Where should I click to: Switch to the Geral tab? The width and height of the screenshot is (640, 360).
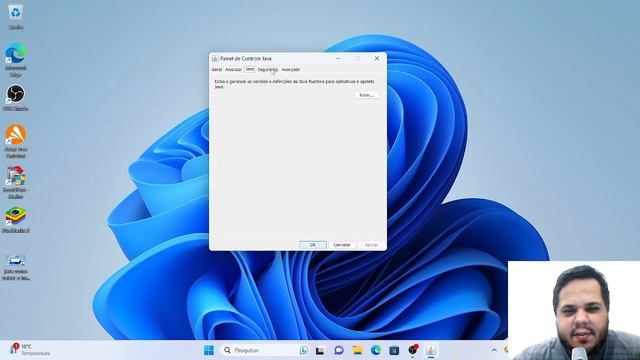coord(217,70)
